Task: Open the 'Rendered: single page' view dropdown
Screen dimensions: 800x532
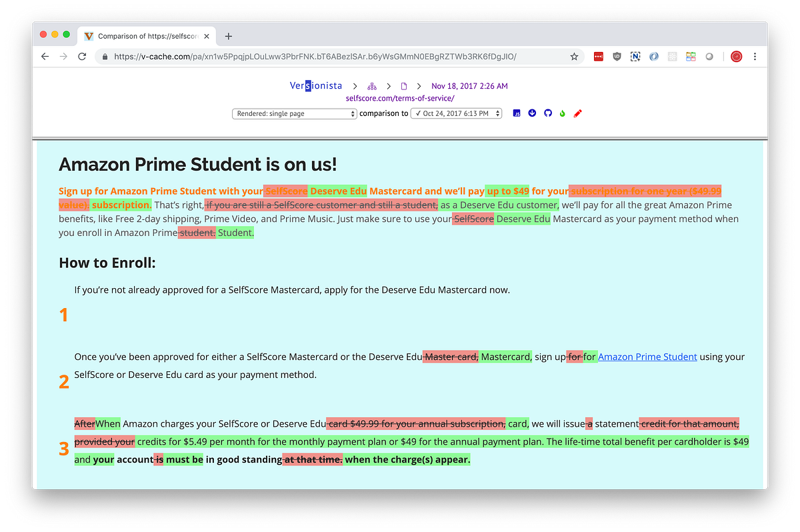Action: pyautogui.click(x=295, y=114)
